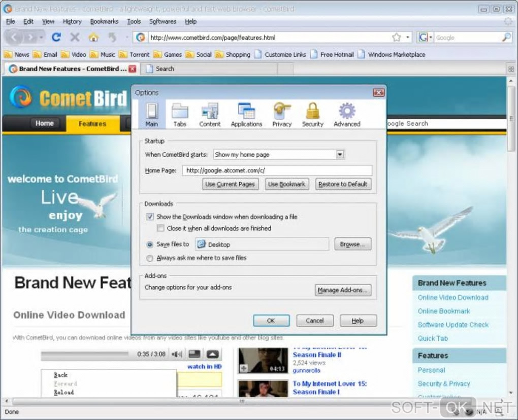Click the video player progress bar
Screen dimensions: 518x420
point(85,354)
